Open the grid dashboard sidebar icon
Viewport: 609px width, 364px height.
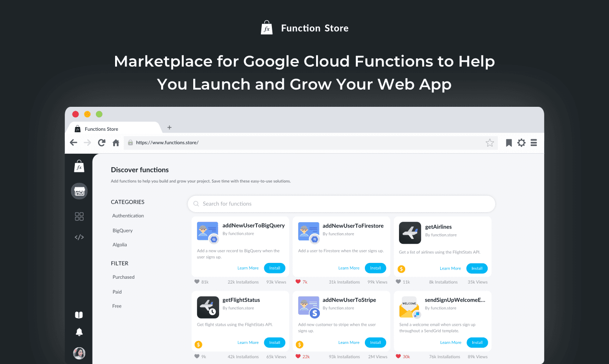(x=79, y=216)
